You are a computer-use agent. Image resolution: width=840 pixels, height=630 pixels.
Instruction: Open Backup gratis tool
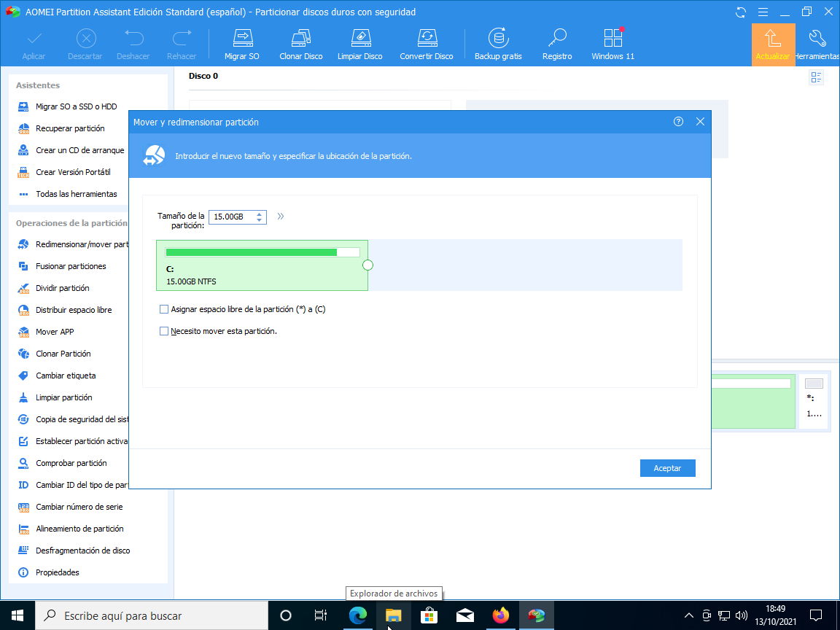tap(498, 44)
